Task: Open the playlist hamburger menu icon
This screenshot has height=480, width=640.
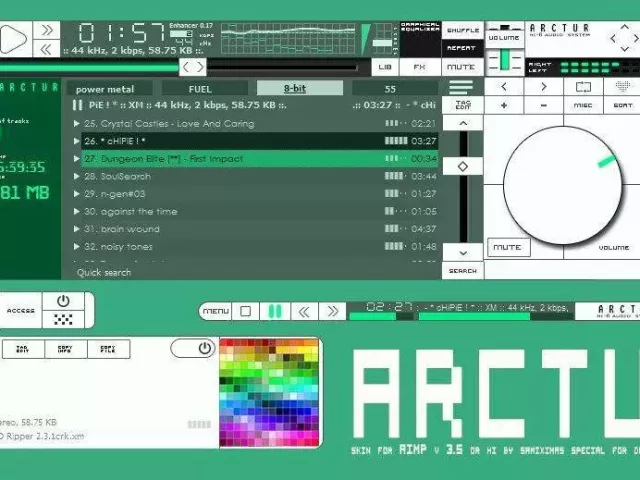Action: pos(461,88)
